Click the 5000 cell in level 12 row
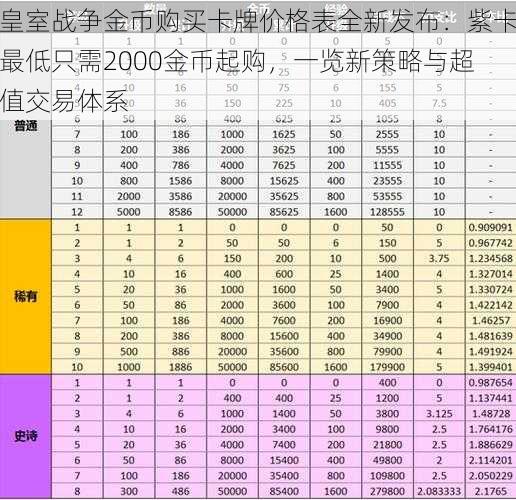Image resolution: width=516 pixels, height=500 pixels. point(129,212)
